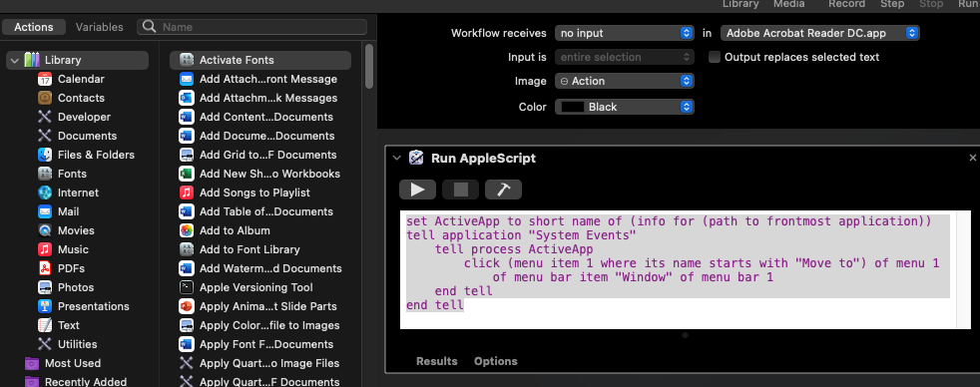The width and height of the screenshot is (980, 387).
Task: Click the Step toolbar button
Action: pyautogui.click(x=892, y=4)
